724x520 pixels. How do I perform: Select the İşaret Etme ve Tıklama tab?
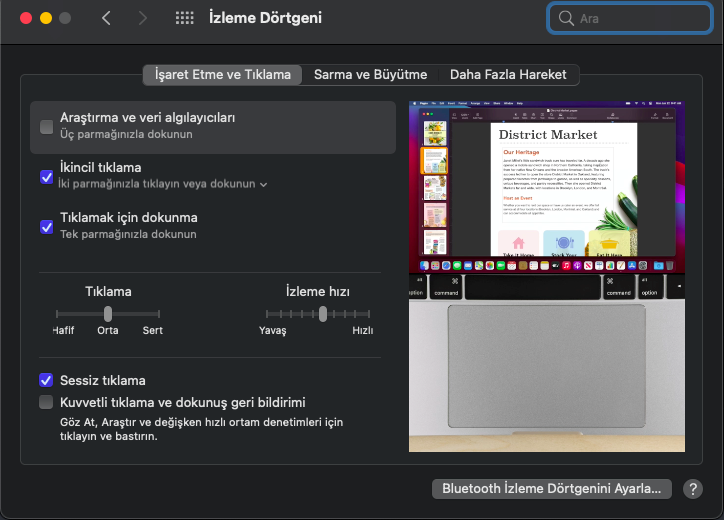223,74
